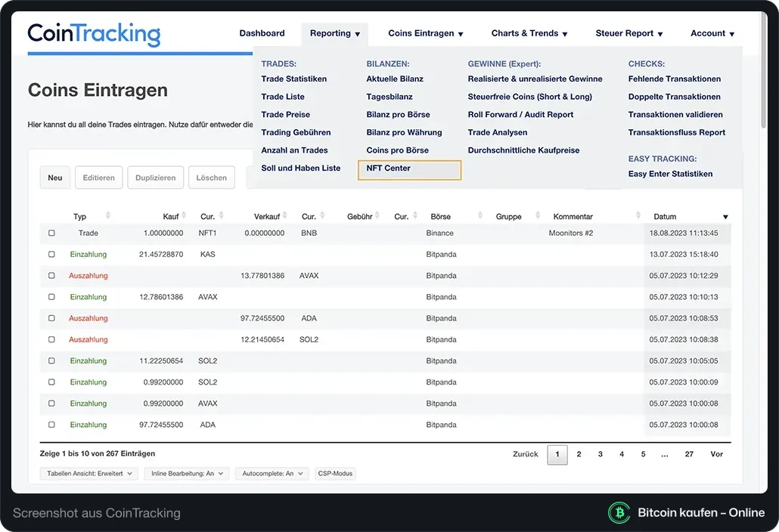Select Trade Liste menu entry

coord(283,97)
